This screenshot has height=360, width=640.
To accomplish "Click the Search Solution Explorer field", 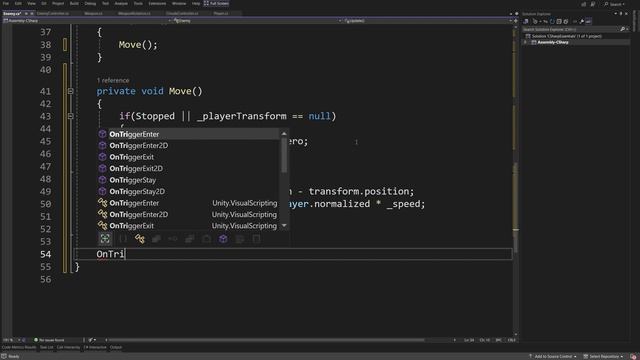I will pyautogui.click(x=571, y=29).
